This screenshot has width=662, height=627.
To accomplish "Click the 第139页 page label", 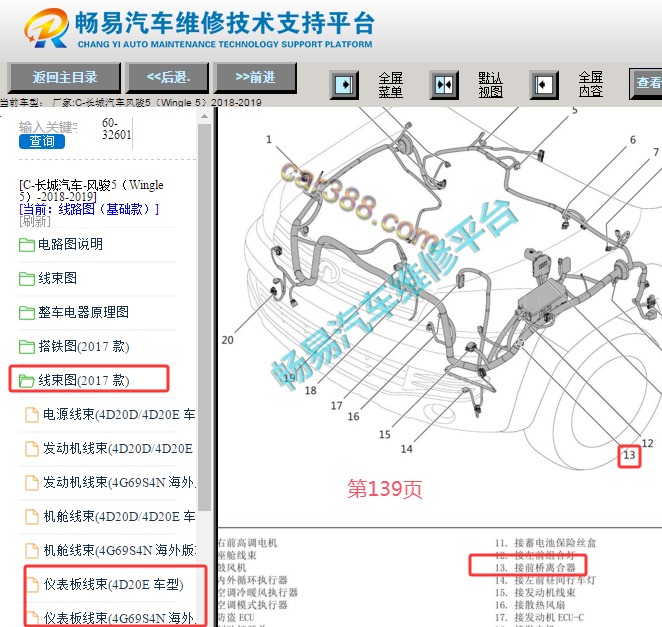I will (385, 489).
